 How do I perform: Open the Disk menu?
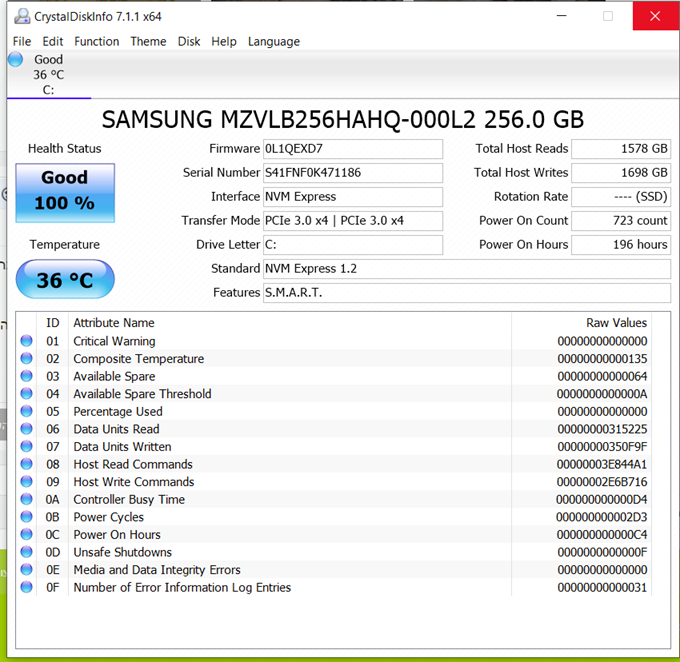click(189, 42)
